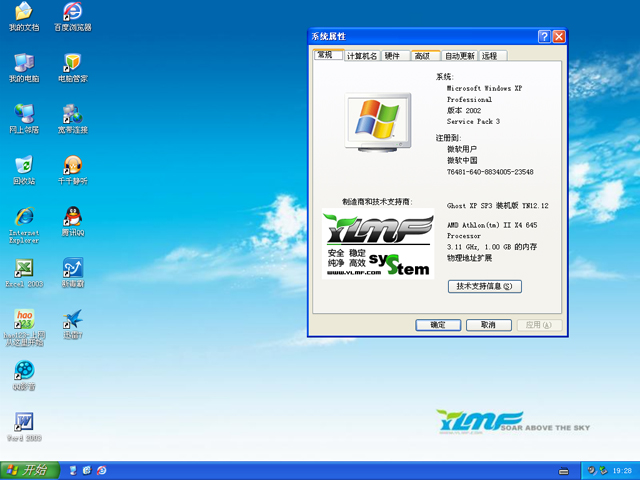Close the 系统属性 dialog window

[x=559, y=37]
